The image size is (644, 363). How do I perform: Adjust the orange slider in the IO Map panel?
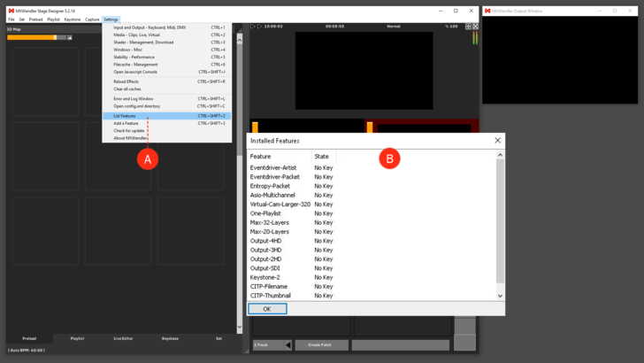pos(36,37)
